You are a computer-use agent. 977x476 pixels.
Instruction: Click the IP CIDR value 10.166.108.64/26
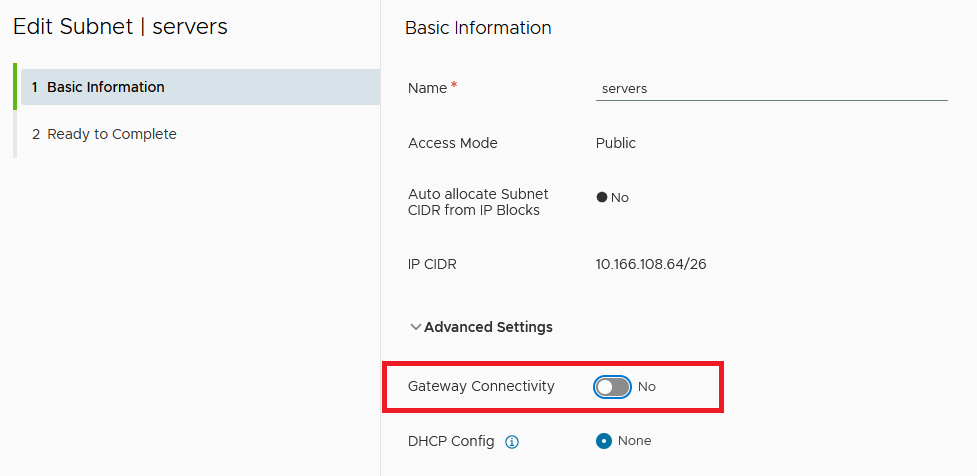point(651,264)
